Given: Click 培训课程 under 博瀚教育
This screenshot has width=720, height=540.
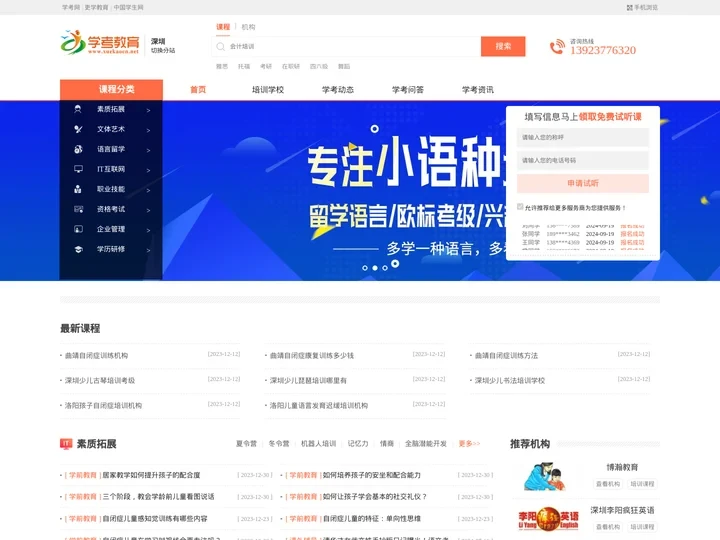Looking at the screenshot, I should coord(642,484).
